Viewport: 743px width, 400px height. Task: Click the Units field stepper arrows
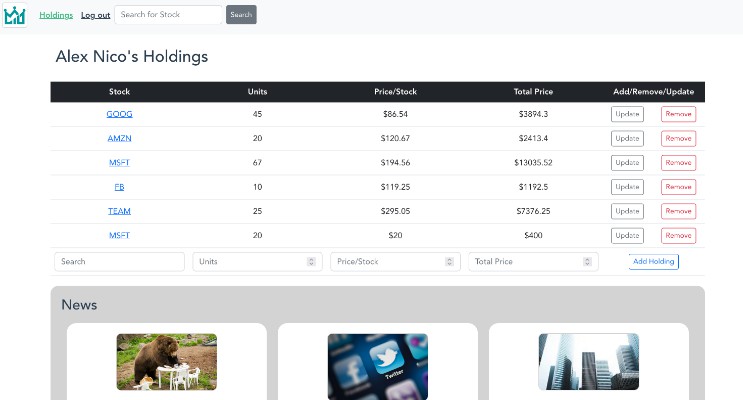point(311,262)
